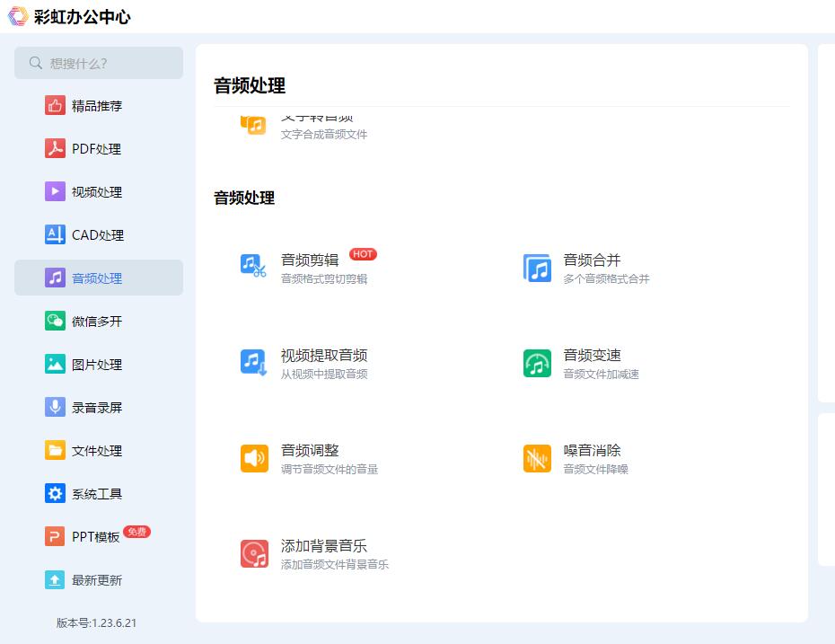835x644 pixels.
Task: Check for updates via 最新更新
Action: pyautogui.click(x=54, y=579)
